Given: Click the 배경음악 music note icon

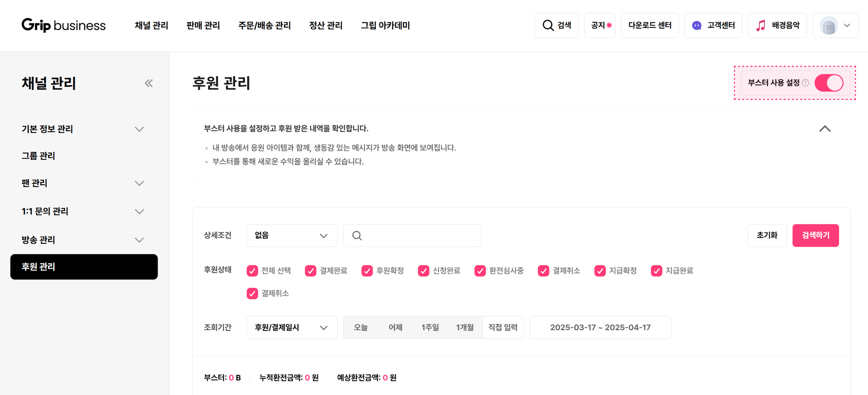Looking at the screenshot, I should pos(761,25).
